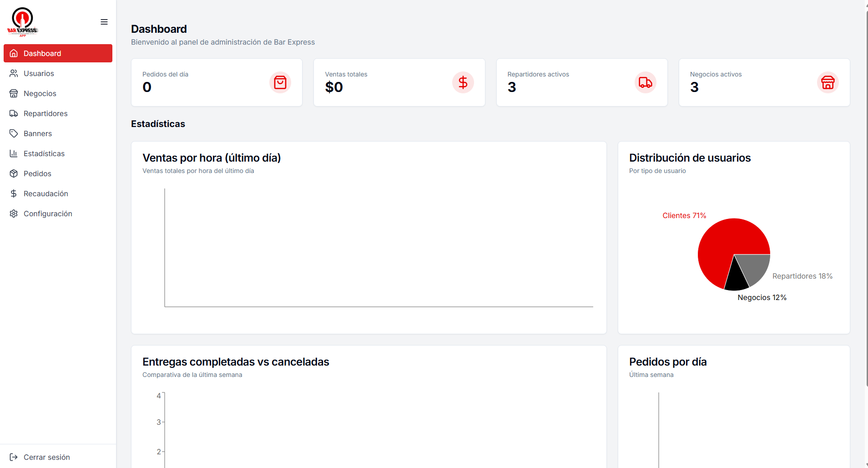This screenshot has height=468, width=868.
Task: Click the shopping bag icon in Pedidos del día
Action: point(280,82)
